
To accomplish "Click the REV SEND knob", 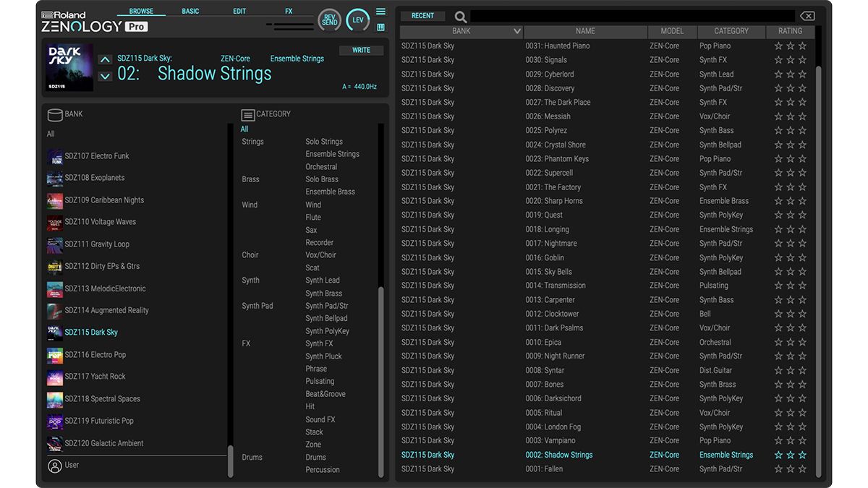I will pos(329,20).
